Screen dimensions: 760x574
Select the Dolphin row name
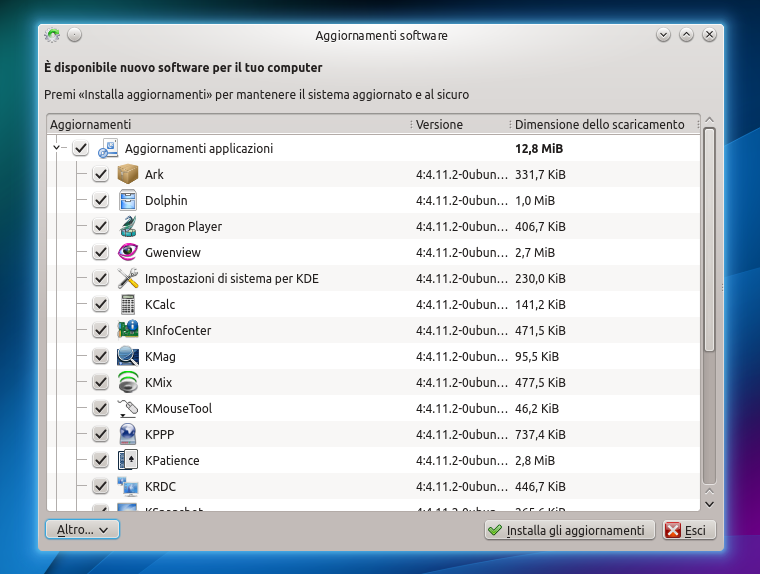[x=166, y=200]
